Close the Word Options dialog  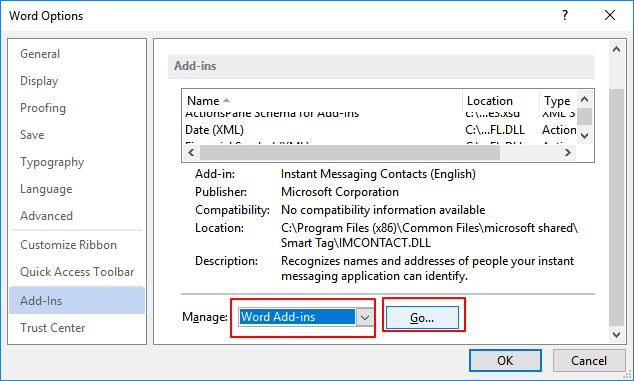tap(610, 15)
